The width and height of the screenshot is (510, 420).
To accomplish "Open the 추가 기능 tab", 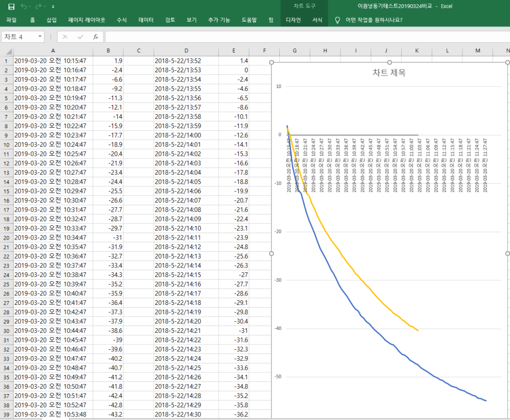I will 219,20.
